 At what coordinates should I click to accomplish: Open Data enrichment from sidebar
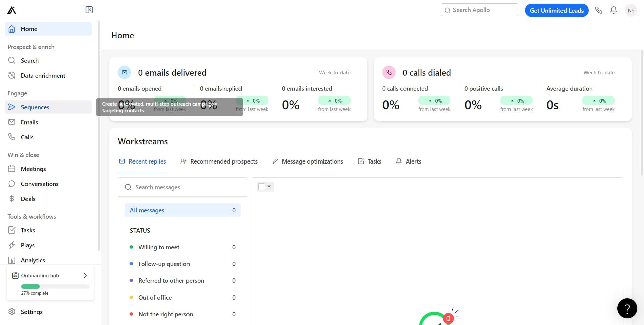click(43, 76)
